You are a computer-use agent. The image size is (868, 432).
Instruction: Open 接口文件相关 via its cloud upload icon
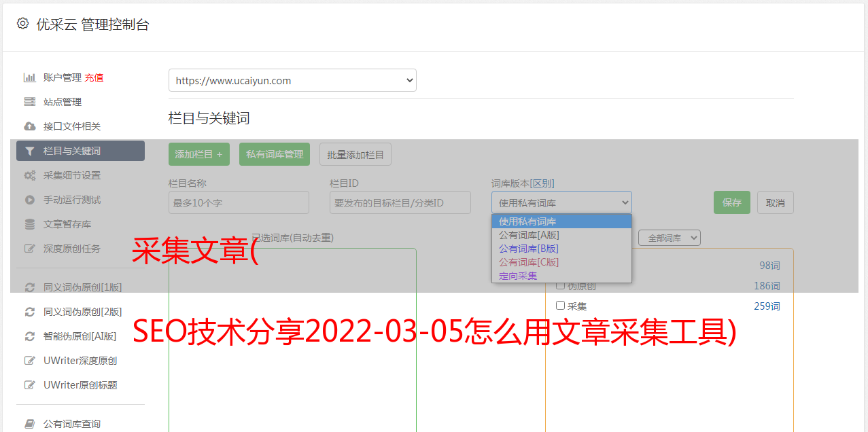(x=29, y=126)
